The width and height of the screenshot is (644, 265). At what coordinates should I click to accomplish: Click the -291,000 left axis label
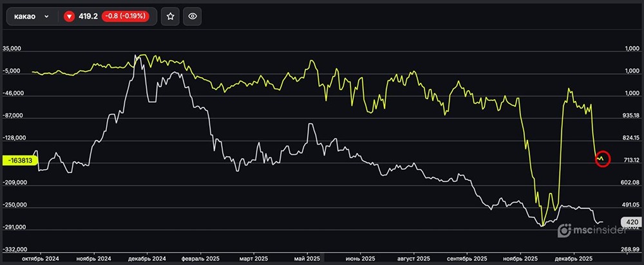click(x=14, y=227)
